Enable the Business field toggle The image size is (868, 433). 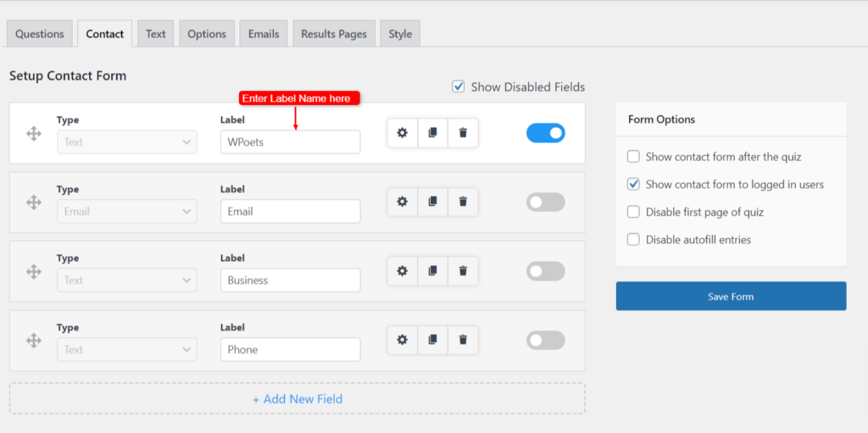click(545, 271)
